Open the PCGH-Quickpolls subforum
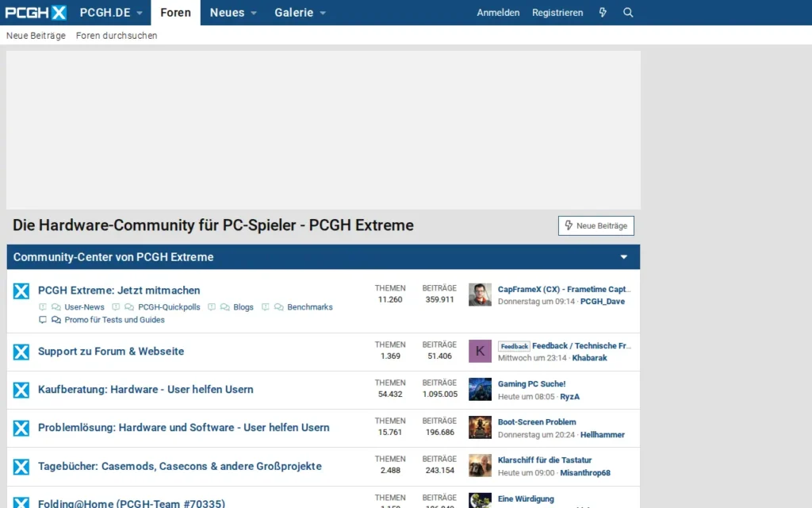Viewport: 812px width, 508px height. (x=169, y=307)
